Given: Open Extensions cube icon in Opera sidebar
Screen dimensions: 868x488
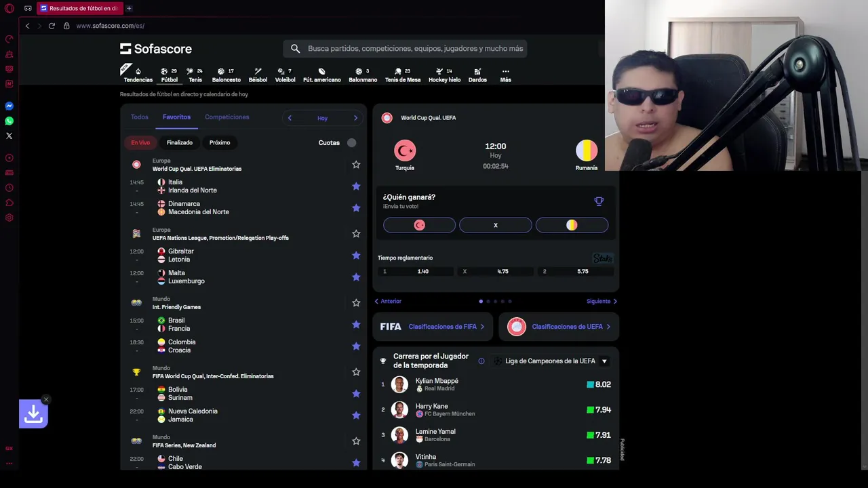Looking at the screenshot, I should click(9, 203).
